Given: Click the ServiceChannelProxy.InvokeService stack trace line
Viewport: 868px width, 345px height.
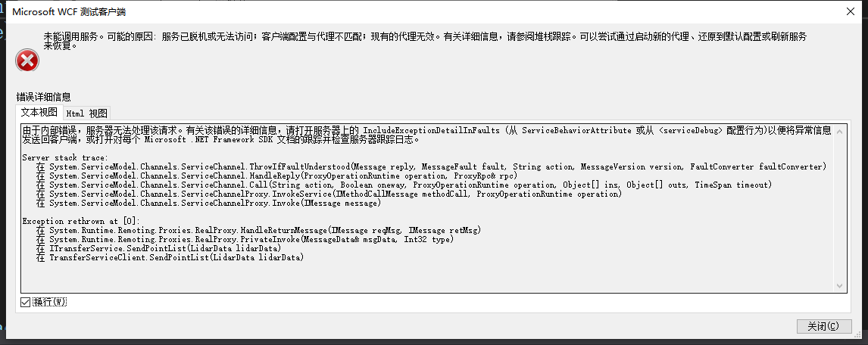Looking at the screenshot, I should (329, 194).
